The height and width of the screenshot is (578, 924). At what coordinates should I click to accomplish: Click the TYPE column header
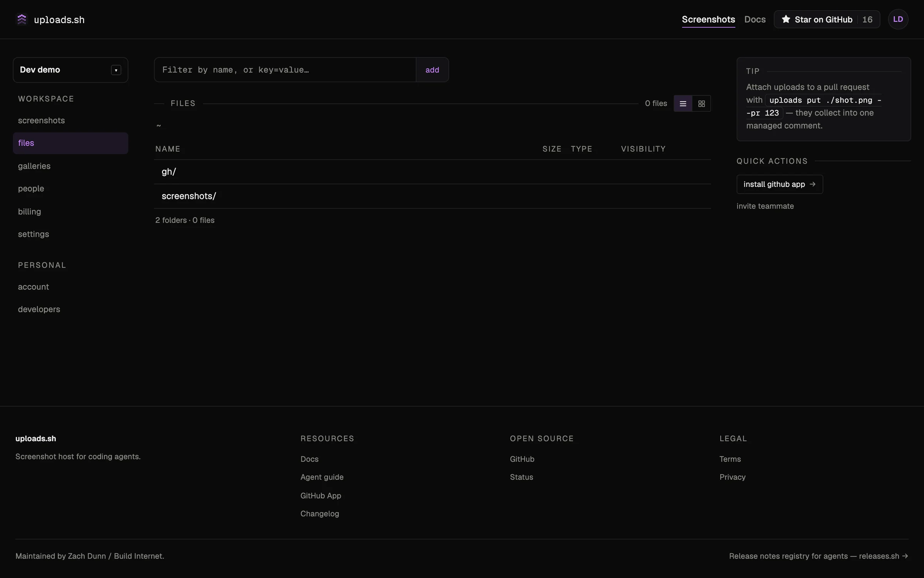click(581, 149)
